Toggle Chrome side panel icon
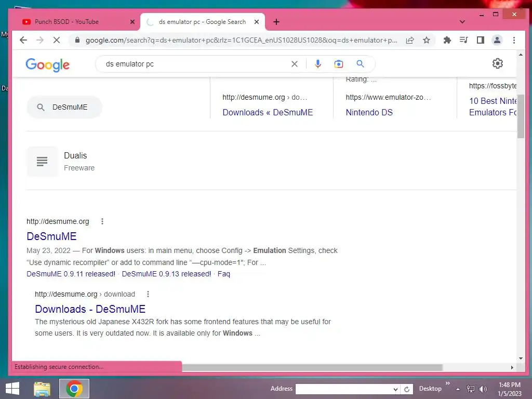Viewport: 532px width, 399px height. pyautogui.click(x=481, y=40)
